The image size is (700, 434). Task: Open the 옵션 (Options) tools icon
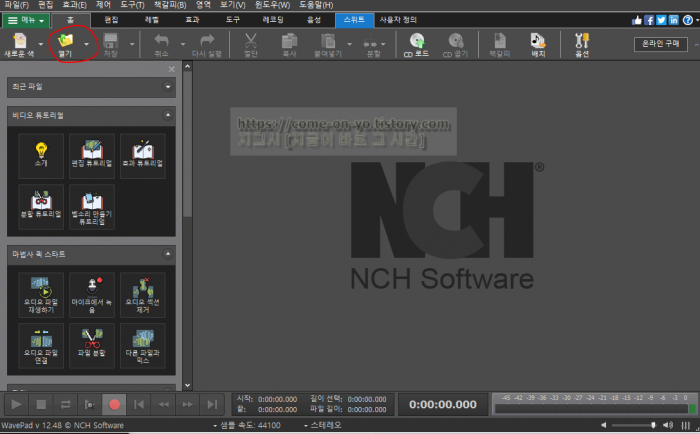click(x=581, y=42)
